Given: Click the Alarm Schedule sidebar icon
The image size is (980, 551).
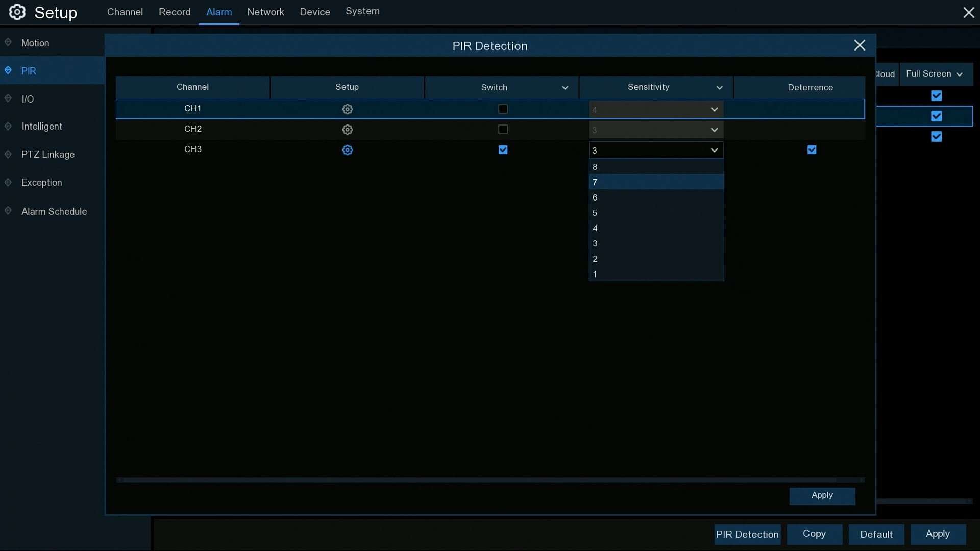Looking at the screenshot, I should (8, 211).
